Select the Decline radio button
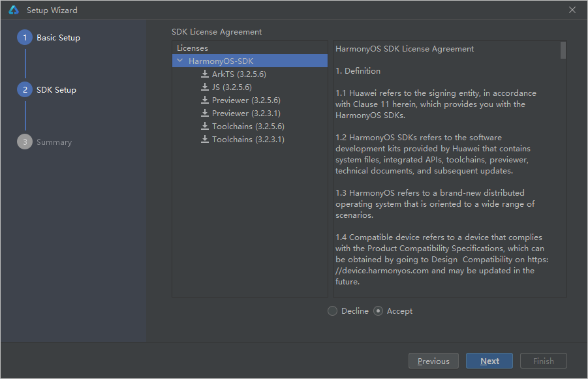This screenshot has height=379, width=588. [x=332, y=311]
